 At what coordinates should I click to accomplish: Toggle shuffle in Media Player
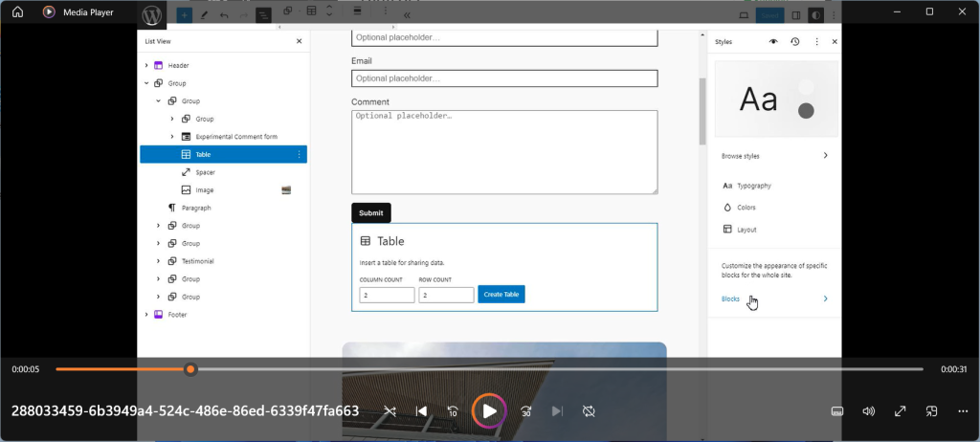click(x=390, y=411)
